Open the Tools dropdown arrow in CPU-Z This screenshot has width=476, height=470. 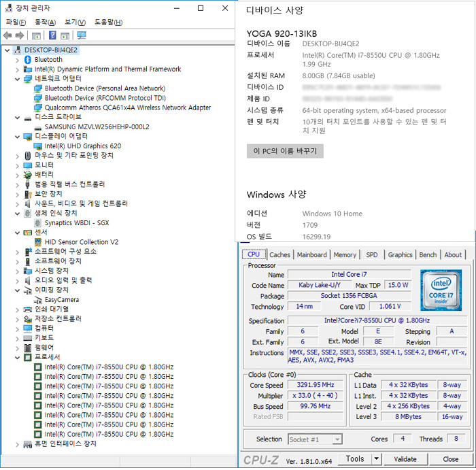click(x=376, y=458)
